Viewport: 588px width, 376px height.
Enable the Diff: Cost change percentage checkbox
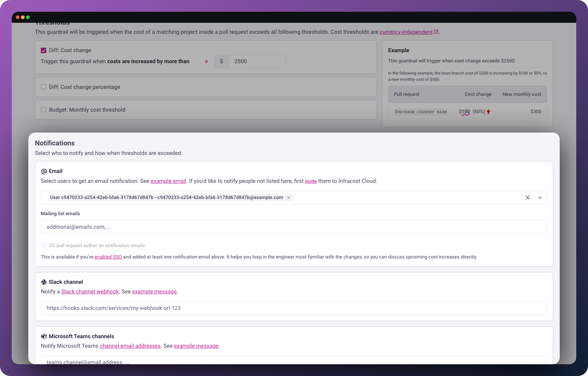click(x=43, y=87)
